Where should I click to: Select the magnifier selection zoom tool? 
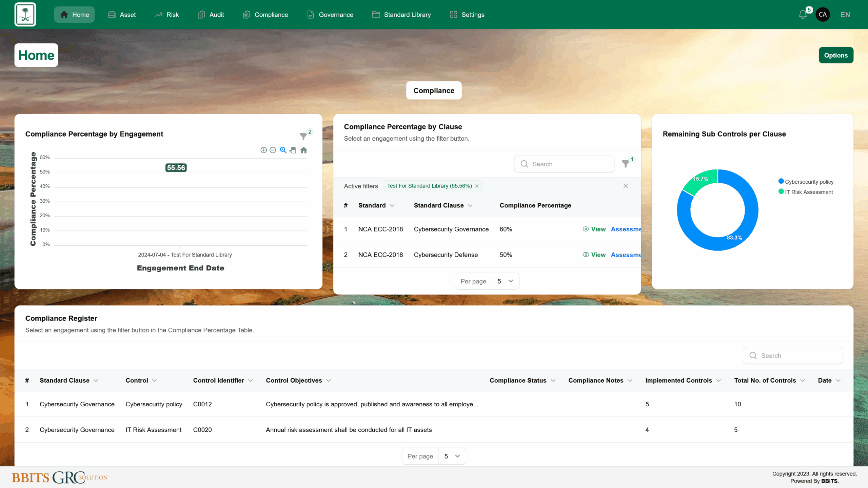(283, 150)
